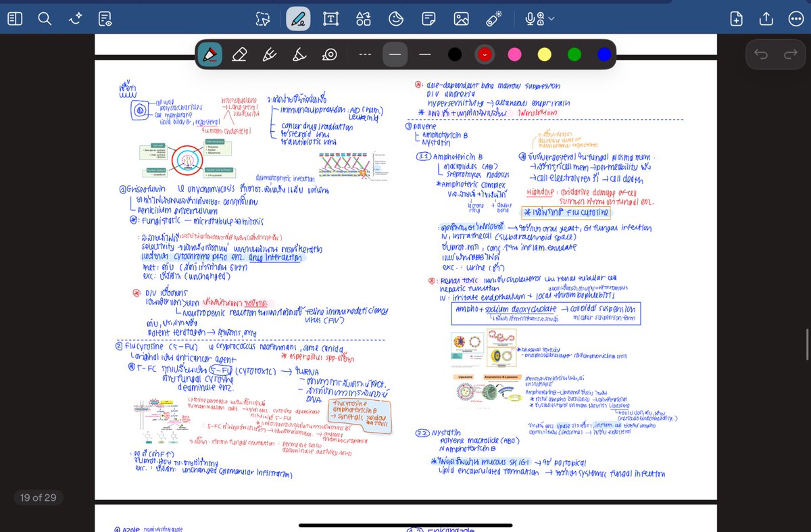Screen dimensions: 811x532
Task: Select the medium stroke thickness
Action: 395,54
